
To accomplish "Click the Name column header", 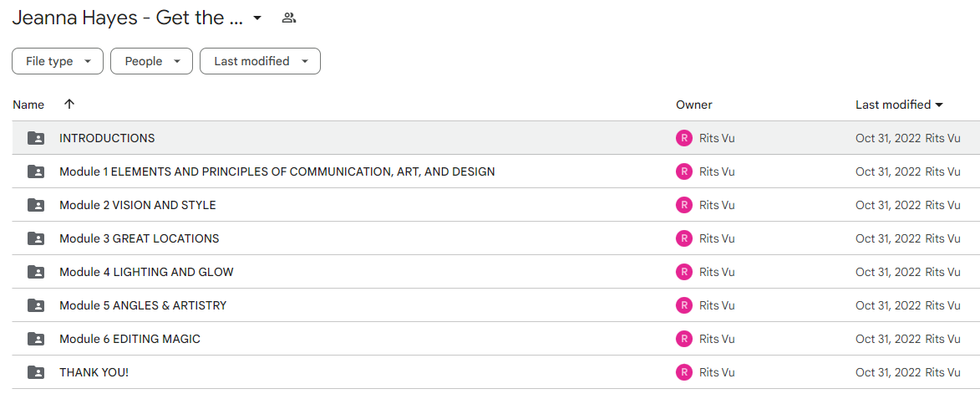I will click(28, 105).
